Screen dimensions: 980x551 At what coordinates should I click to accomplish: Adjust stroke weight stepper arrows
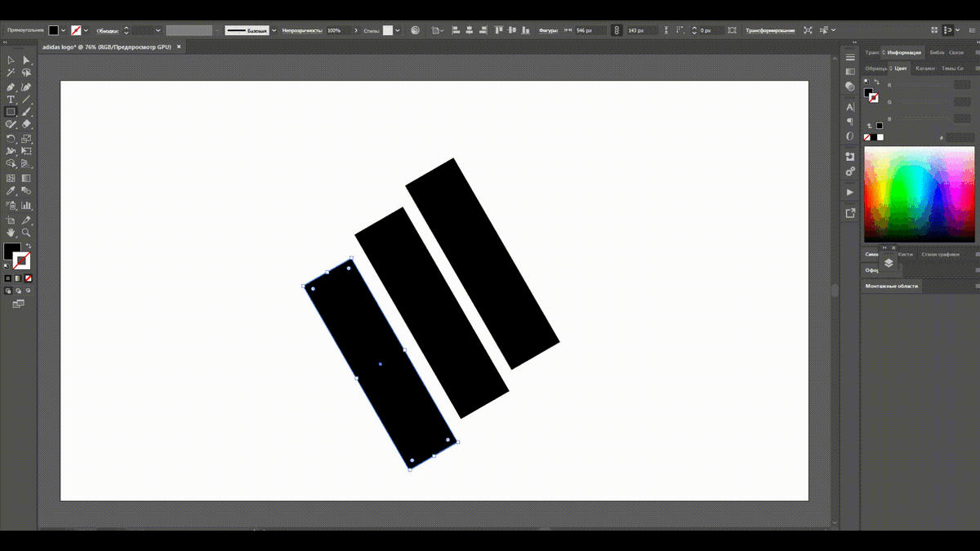pyautogui.click(x=126, y=30)
